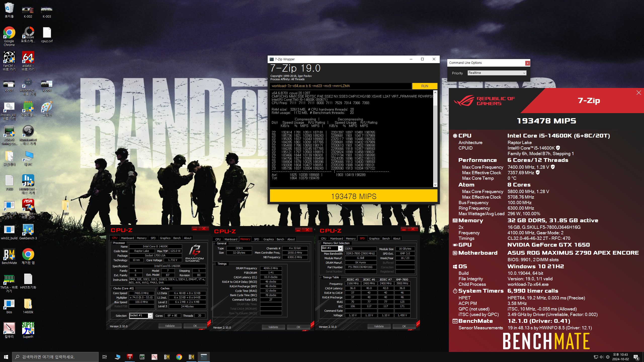Viewport: 644px width, 362px height.
Task: Click the Windows Start button
Action: coord(6,357)
